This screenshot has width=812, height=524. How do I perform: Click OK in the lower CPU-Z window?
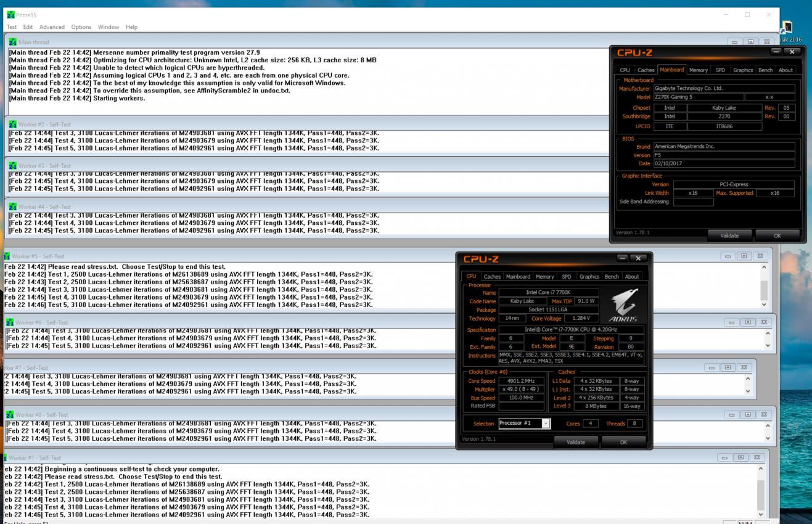623,442
